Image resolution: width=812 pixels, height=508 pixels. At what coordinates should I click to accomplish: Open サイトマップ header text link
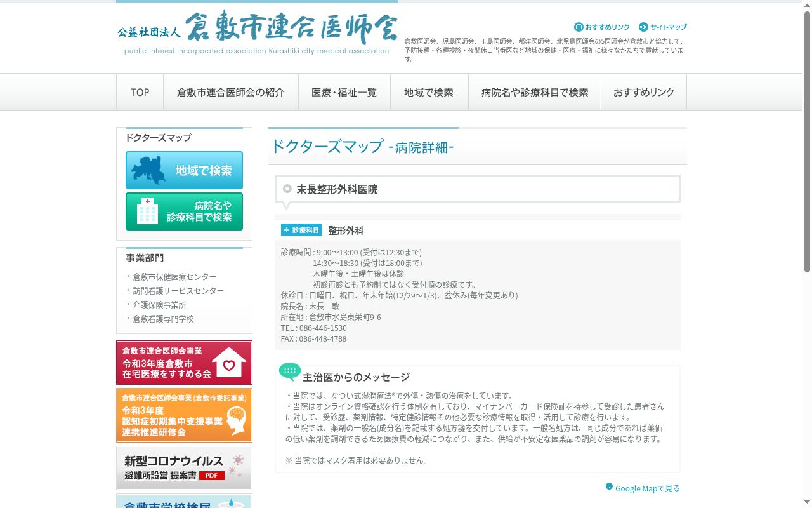669,27
